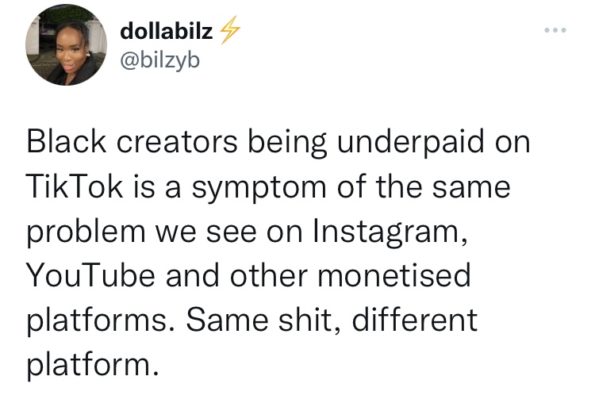The image size is (595, 403).
Task: Click the word monetised in the tweet
Action: (394, 275)
